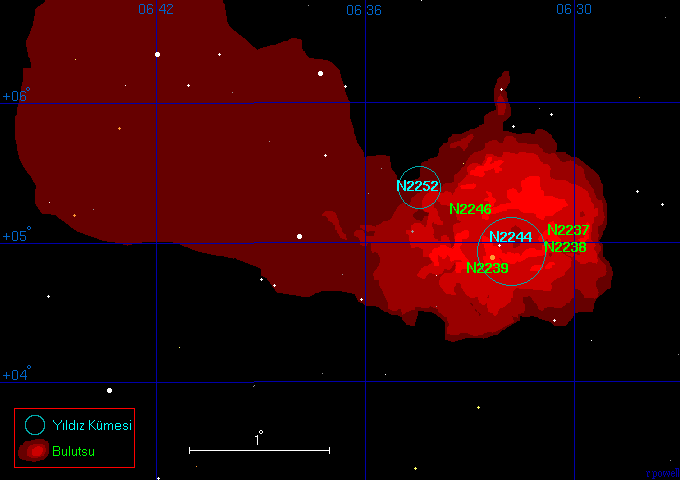Click the 1° scale bar
Screen dimensions: 680x480
(259, 450)
